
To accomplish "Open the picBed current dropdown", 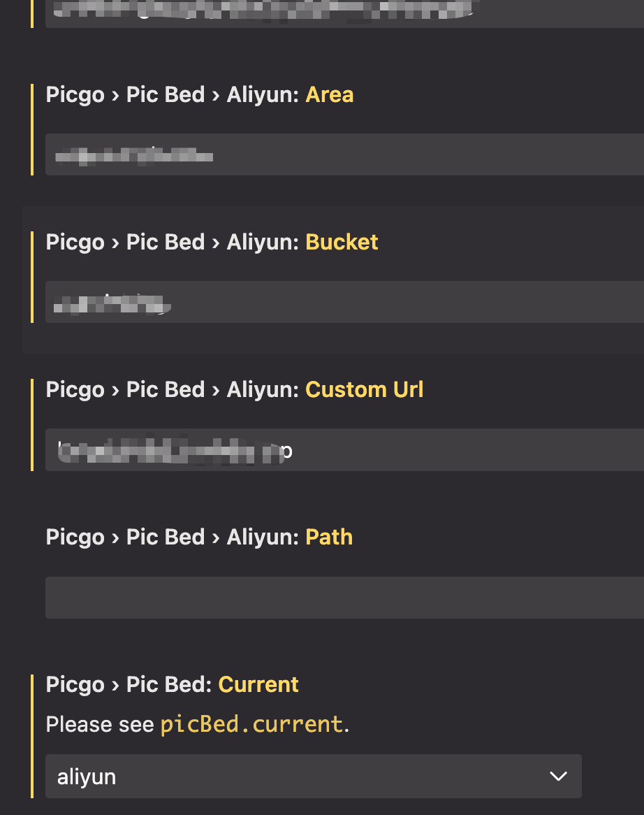I will pyautogui.click(x=313, y=776).
